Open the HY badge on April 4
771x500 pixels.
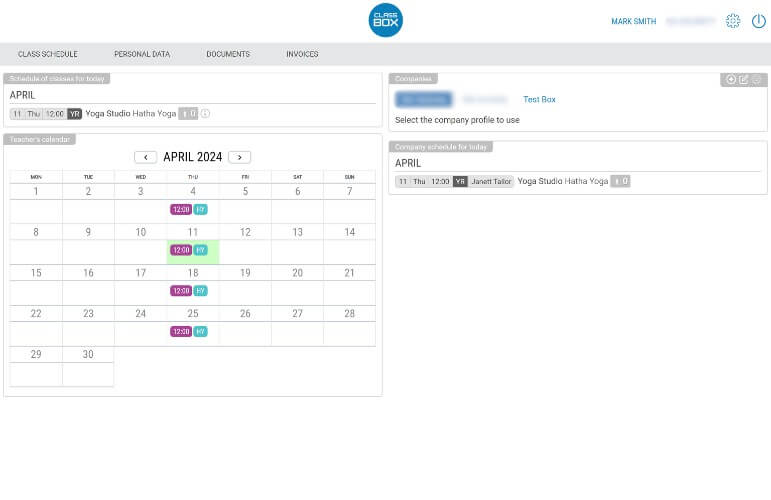(x=200, y=209)
